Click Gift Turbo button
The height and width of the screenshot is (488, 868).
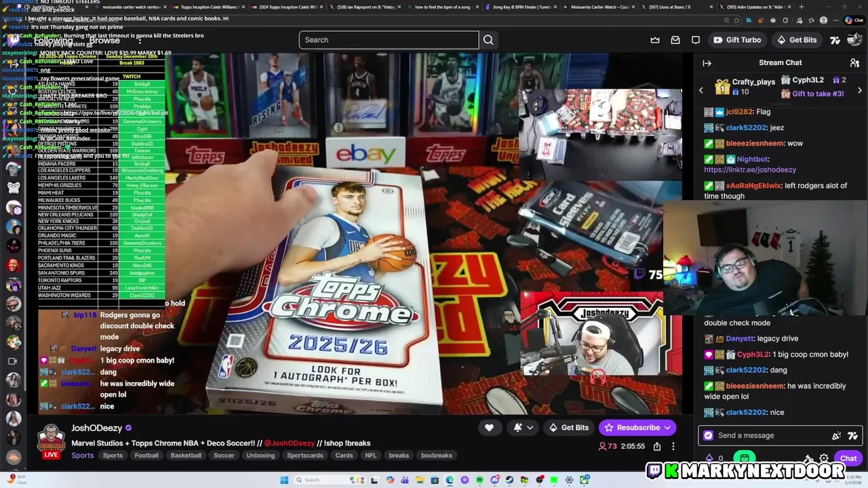click(x=737, y=40)
